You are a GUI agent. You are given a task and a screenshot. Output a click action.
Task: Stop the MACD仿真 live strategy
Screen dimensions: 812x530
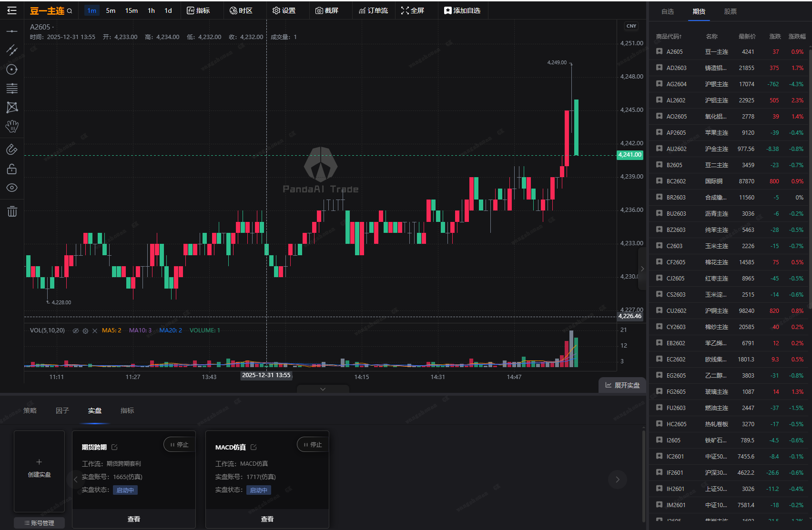point(313,444)
